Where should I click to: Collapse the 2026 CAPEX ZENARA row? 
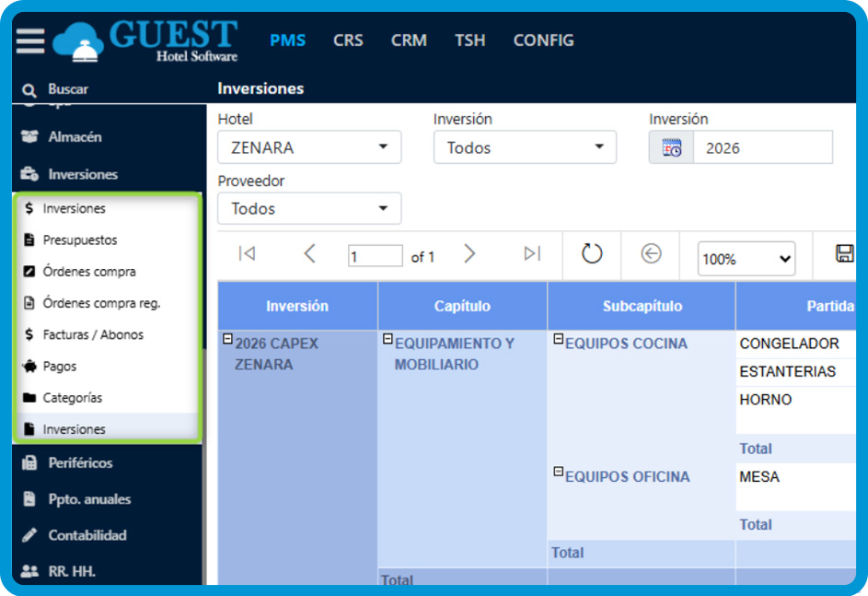[x=227, y=338]
